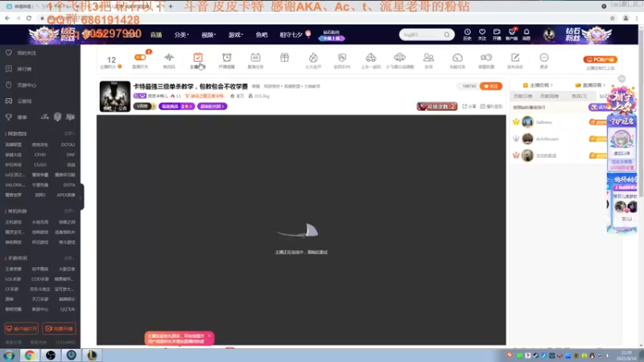Click the flame 火力全开 icon

(x=313, y=57)
